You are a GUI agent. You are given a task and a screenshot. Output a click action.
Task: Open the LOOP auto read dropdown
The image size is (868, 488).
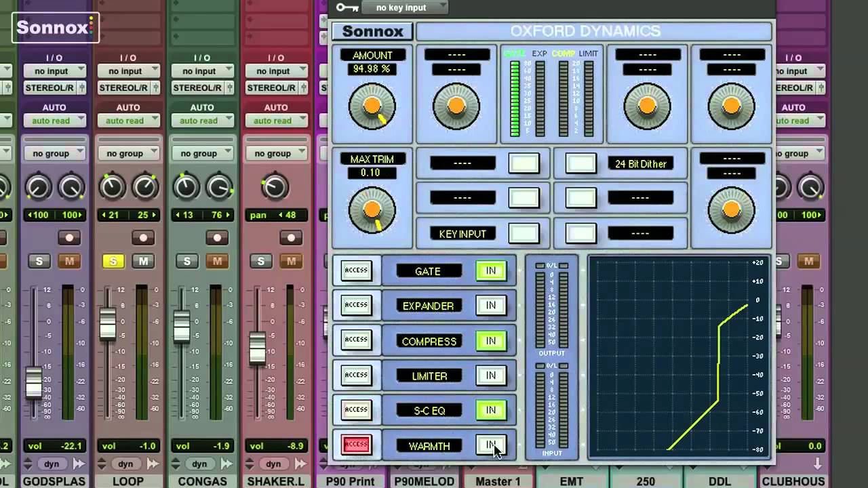[x=128, y=121]
